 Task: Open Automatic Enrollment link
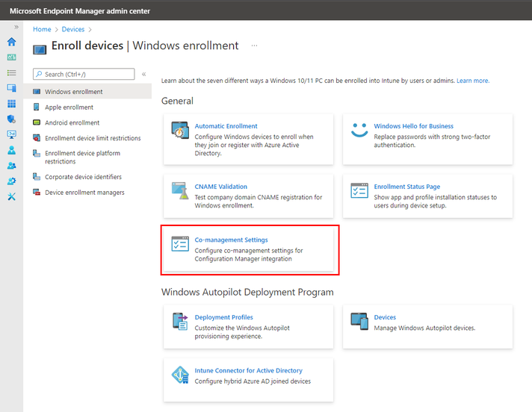(226, 126)
